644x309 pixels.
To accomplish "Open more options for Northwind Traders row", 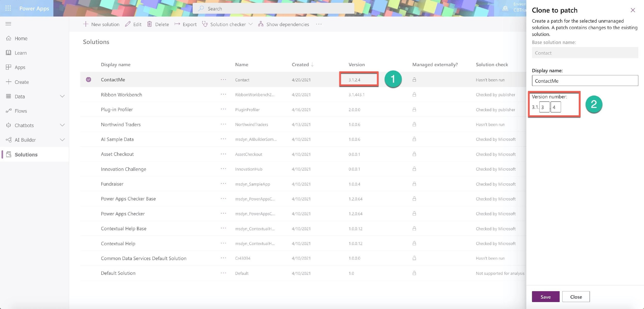I will click(223, 124).
